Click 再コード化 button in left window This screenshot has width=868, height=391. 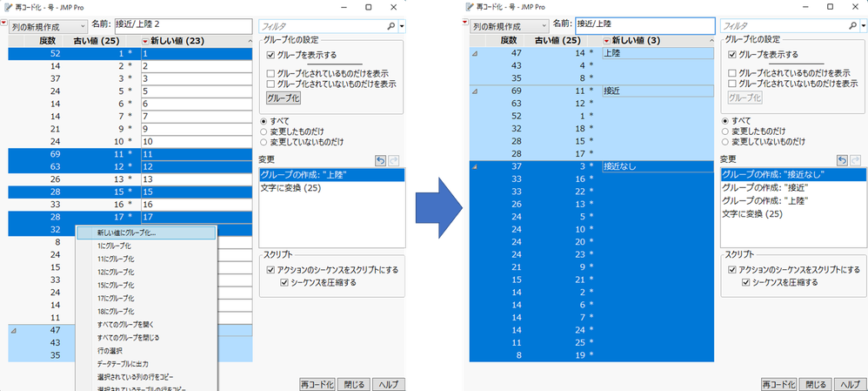pos(317,384)
